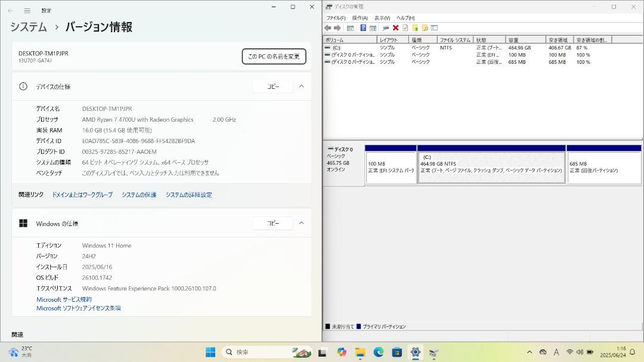Click the yellow page with green arrow icon
The image size is (644, 362).
415,28
